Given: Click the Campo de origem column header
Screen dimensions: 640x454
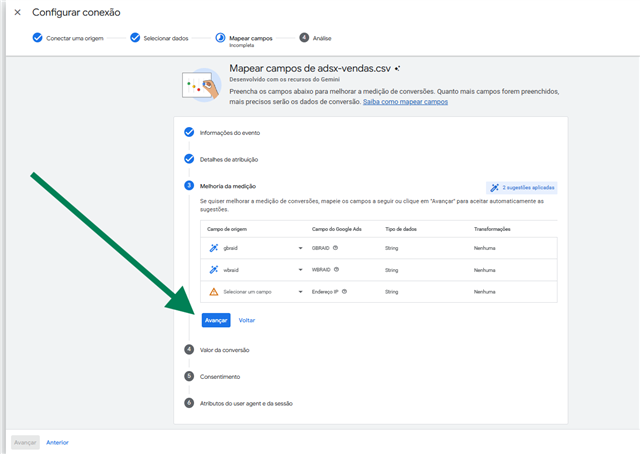Looking at the screenshot, I should coord(227,229).
